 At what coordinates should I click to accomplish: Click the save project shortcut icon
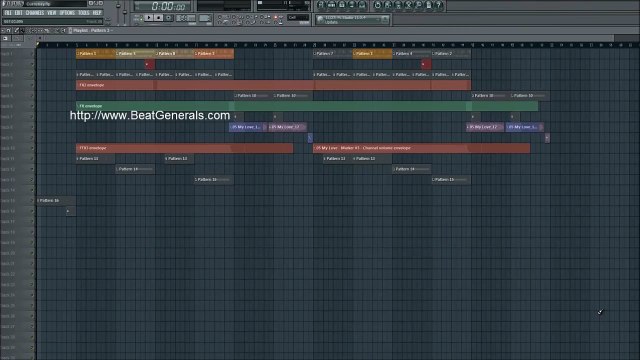pos(388,5)
